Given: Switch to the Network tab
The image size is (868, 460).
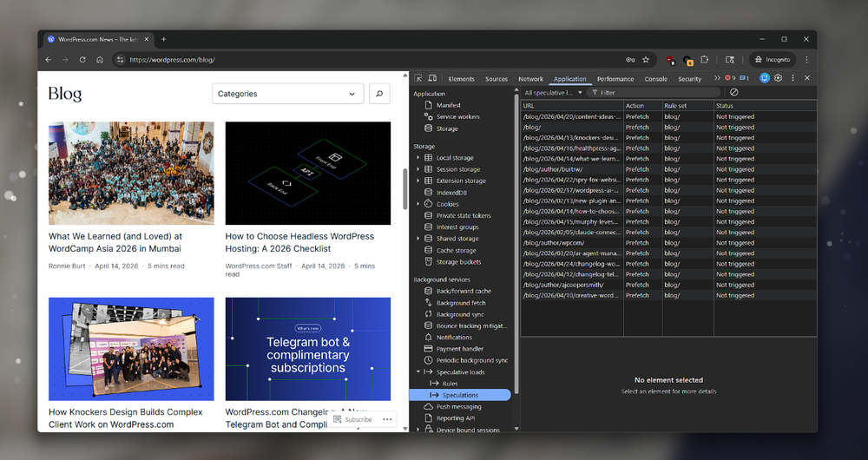Looking at the screenshot, I should (x=531, y=79).
